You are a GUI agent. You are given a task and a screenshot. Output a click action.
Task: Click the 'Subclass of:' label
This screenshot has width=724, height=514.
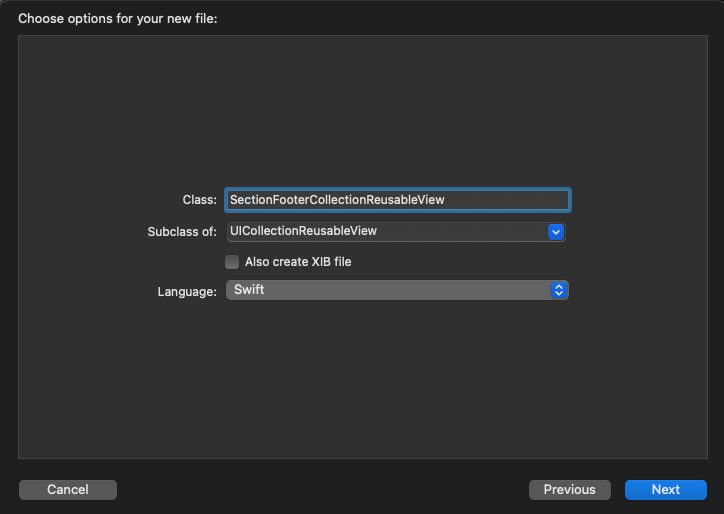tap(182, 232)
